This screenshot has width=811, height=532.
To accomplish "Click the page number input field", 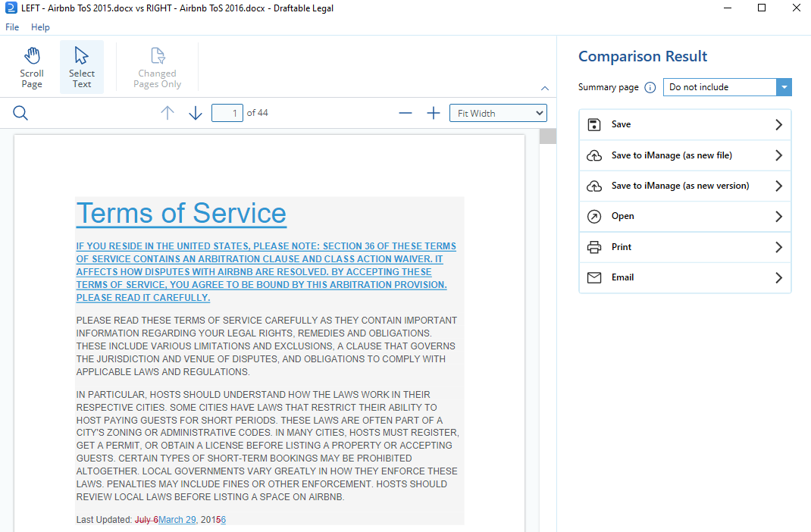I will click(x=227, y=113).
